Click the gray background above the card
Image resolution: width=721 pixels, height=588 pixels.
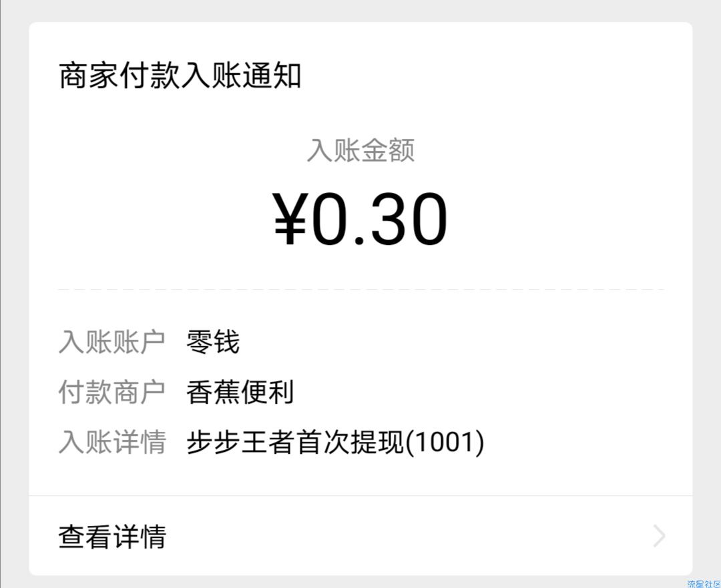[360, 11]
